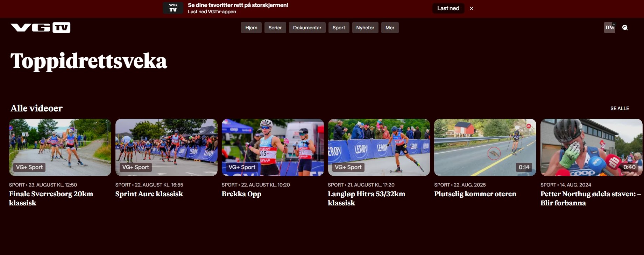Click the text SPORT • 22. AUGUST KL. 16:55
644x255 pixels.
tap(149, 185)
